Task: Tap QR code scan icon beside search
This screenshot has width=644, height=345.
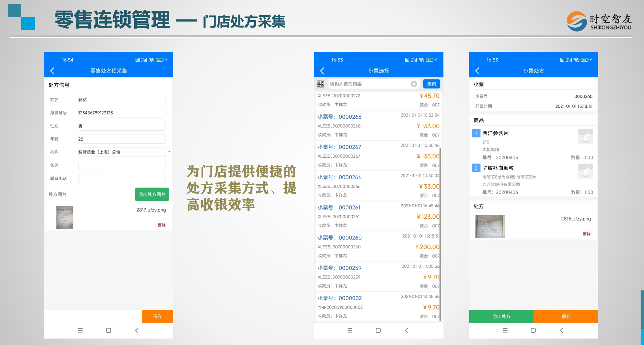Action: pos(320,84)
